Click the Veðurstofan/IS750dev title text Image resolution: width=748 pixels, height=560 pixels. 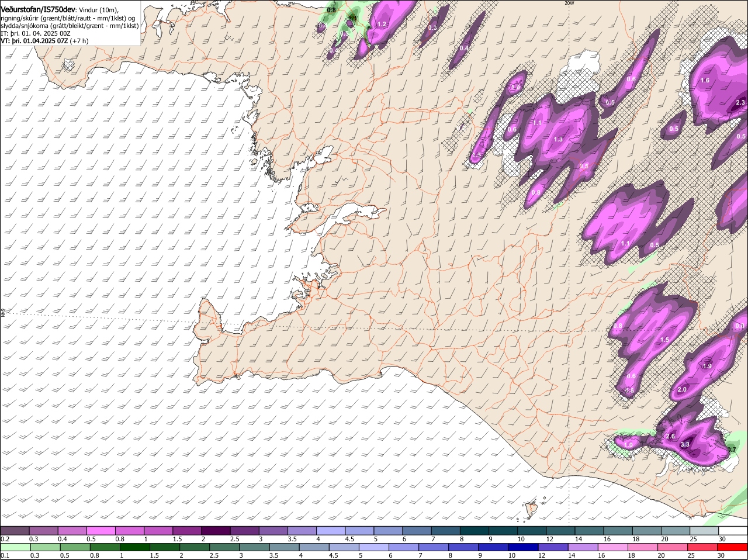(x=38, y=9)
